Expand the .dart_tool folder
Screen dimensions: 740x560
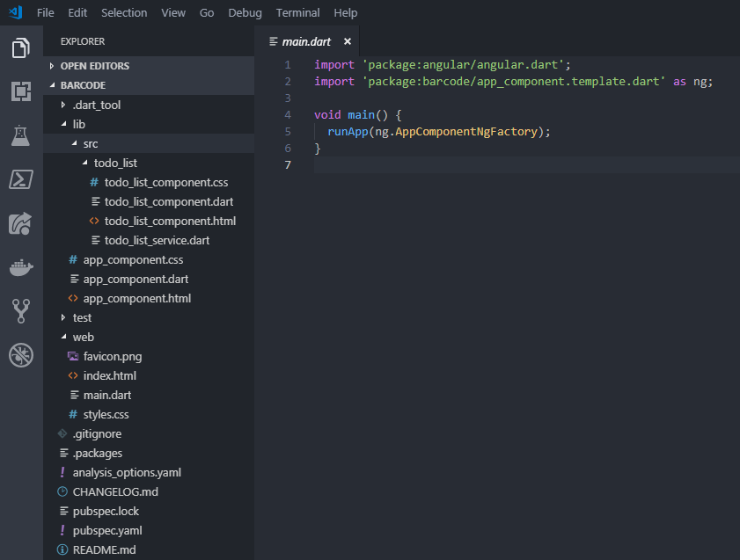tap(96, 105)
